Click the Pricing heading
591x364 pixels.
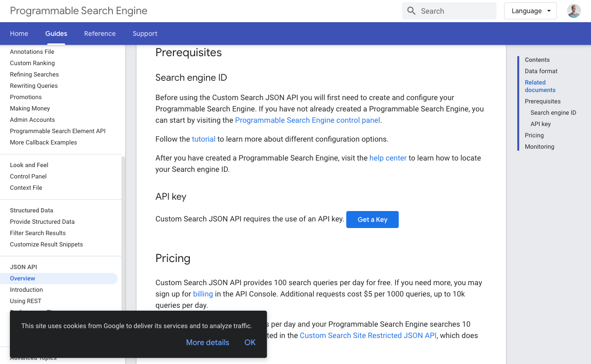(173, 258)
